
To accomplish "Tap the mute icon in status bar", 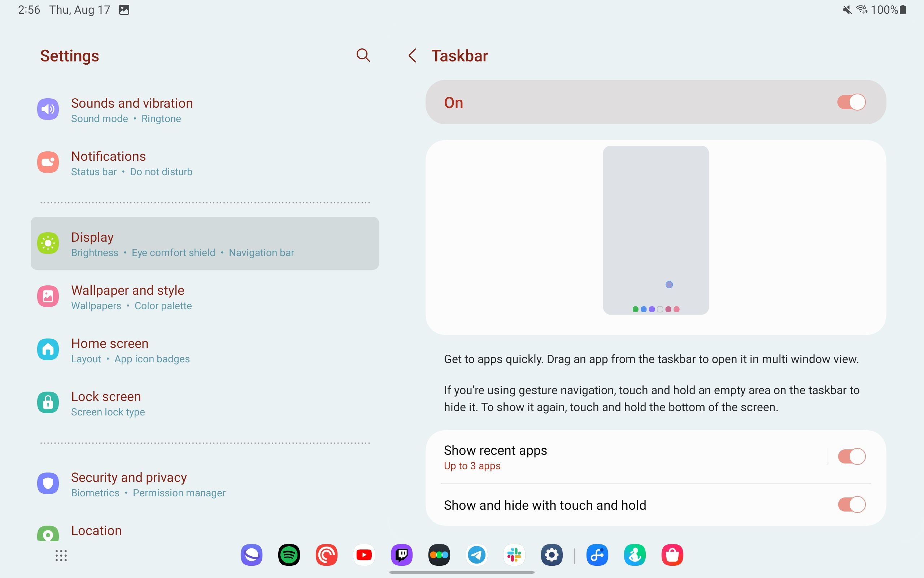I will pyautogui.click(x=847, y=10).
